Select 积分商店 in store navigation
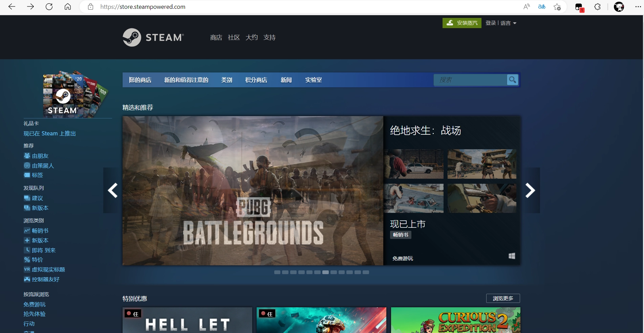644x333 pixels. [256, 80]
